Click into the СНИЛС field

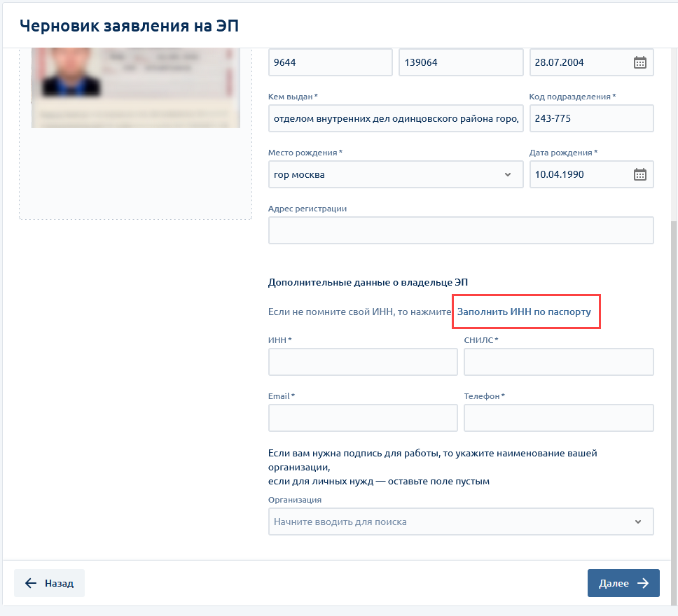coord(558,363)
